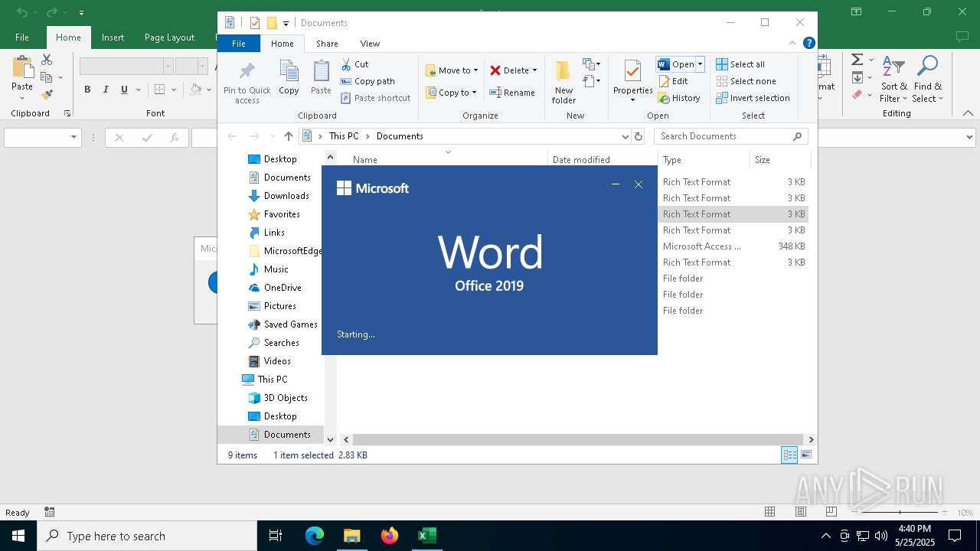Click the Copy icon in Explorer ribbon
Screen dimensions: 980x551
coord(289,77)
